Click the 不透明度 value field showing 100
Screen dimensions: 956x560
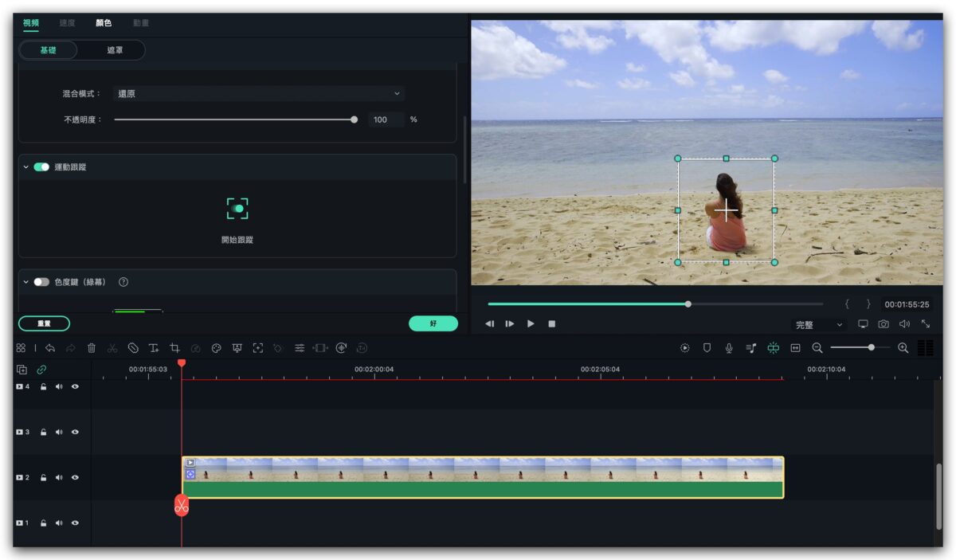pyautogui.click(x=386, y=119)
